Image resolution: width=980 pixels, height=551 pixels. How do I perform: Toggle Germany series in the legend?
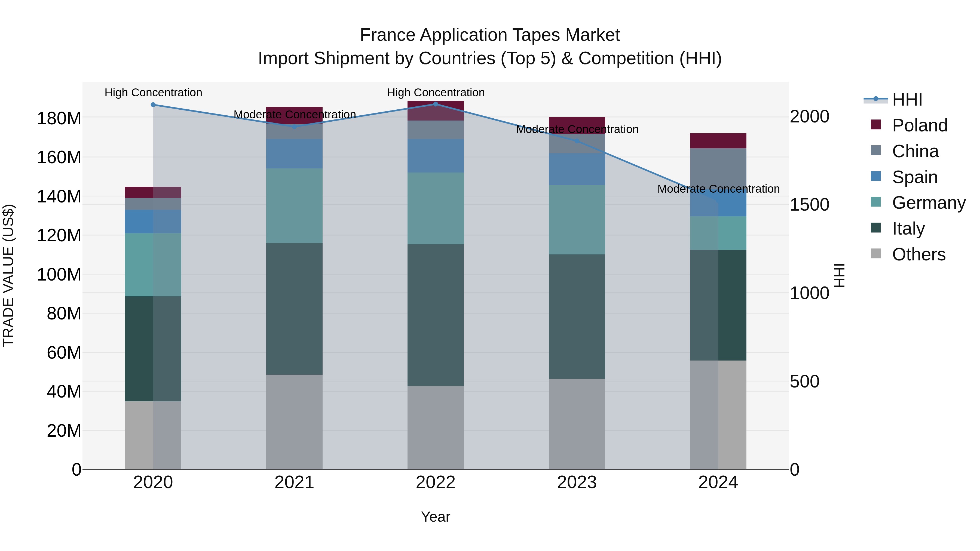918,203
